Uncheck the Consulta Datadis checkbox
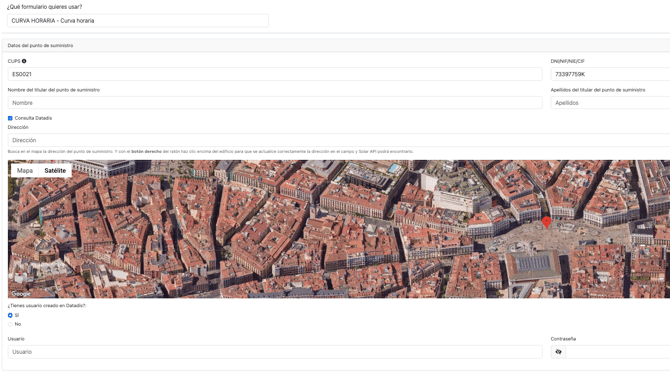The height and width of the screenshot is (376, 670). tap(10, 118)
